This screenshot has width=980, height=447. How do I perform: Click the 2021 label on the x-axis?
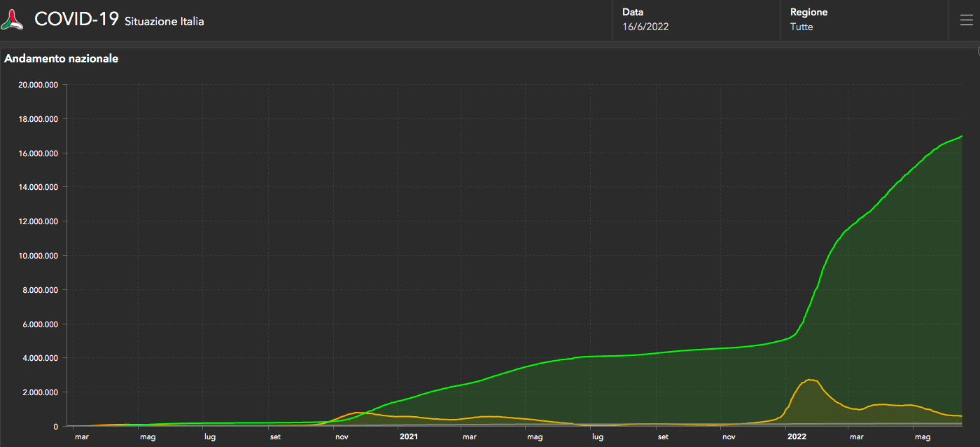pyautogui.click(x=409, y=437)
